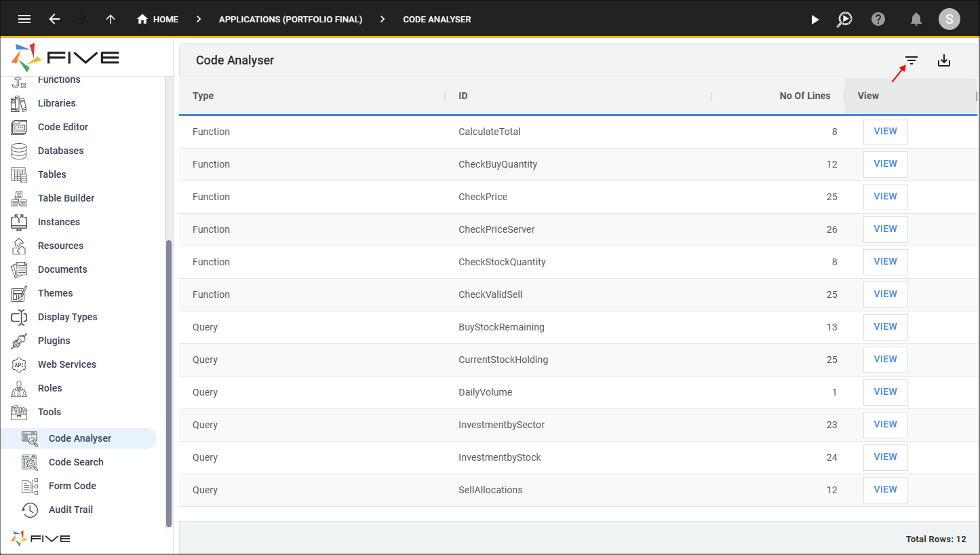The image size is (980, 555).
Task: Select Audit Trail under Tools
Action: pos(71,510)
